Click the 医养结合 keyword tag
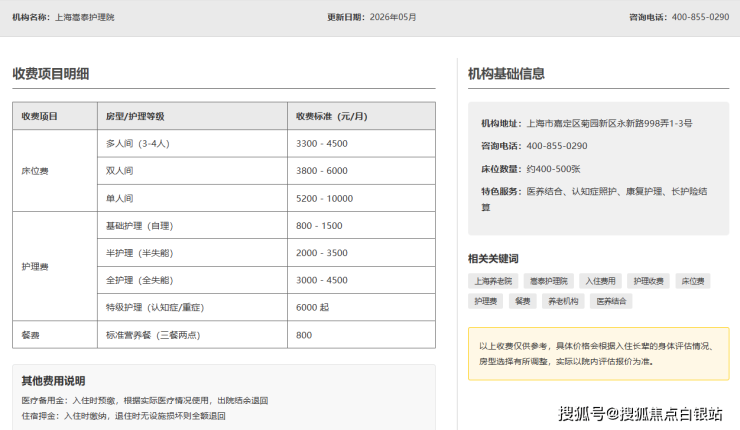 click(611, 301)
